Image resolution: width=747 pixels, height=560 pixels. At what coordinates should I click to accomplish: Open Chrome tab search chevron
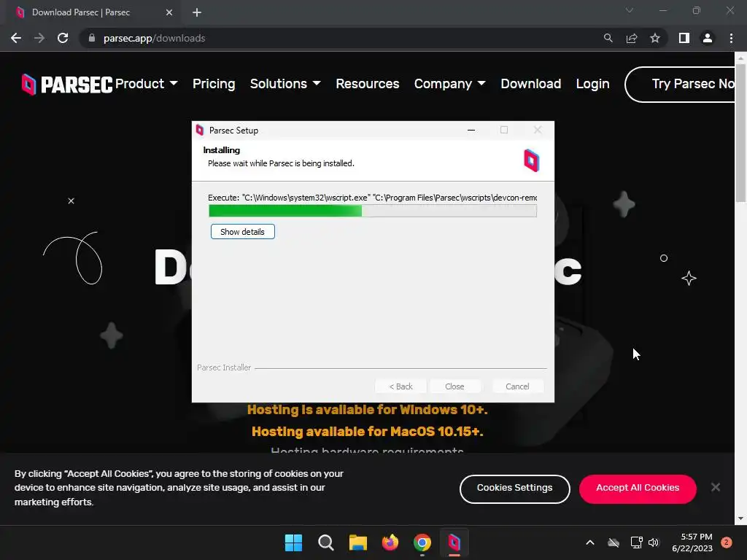coord(630,10)
